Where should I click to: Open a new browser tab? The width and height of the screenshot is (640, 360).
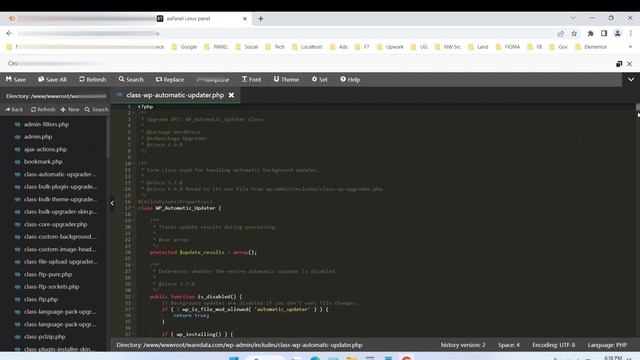pyautogui.click(x=260, y=19)
